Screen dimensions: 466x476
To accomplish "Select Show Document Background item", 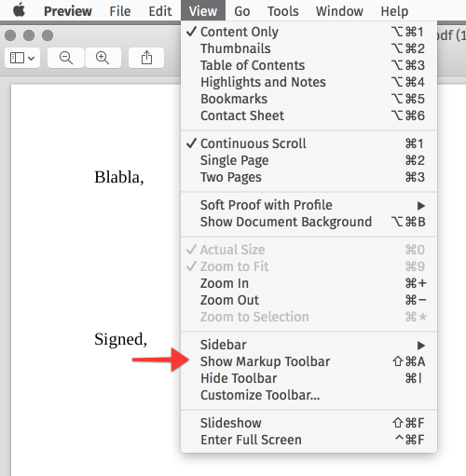I will (308, 222).
